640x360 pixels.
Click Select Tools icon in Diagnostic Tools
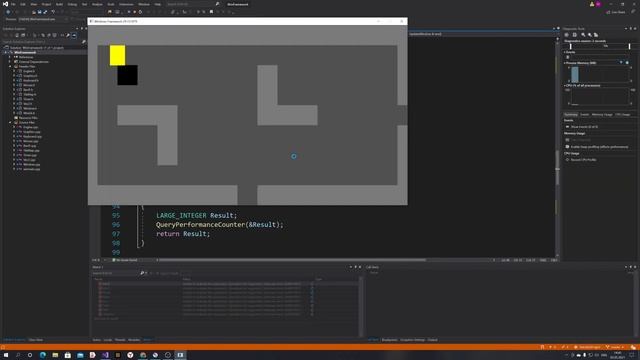575,35
